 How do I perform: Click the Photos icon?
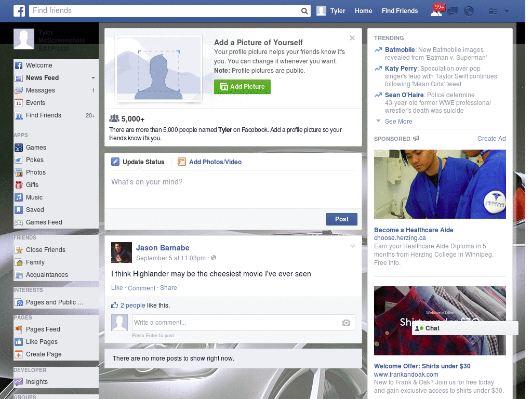point(19,172)
